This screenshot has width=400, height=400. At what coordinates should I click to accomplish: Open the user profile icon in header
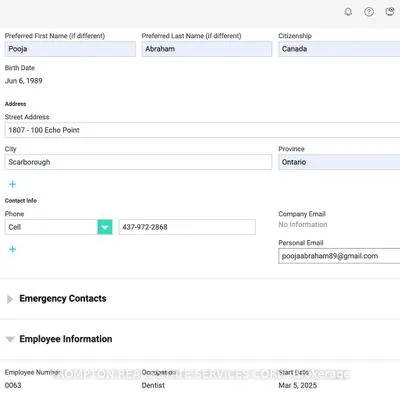(x=390, y=12)
